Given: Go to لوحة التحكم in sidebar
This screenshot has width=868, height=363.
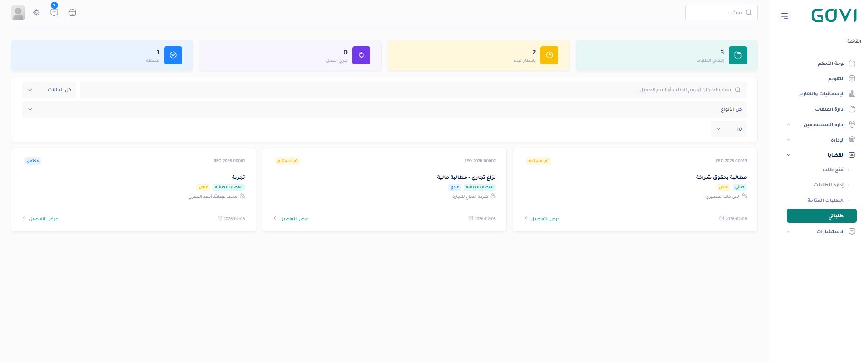Looking at the screenshot, I should click(831, 64).
